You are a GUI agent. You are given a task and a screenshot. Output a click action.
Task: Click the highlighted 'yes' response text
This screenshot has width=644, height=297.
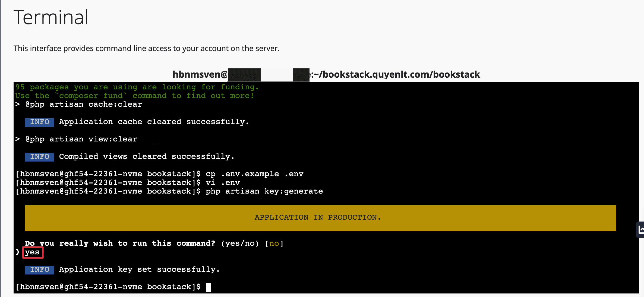pyautogui.click(x=32, y=252)
